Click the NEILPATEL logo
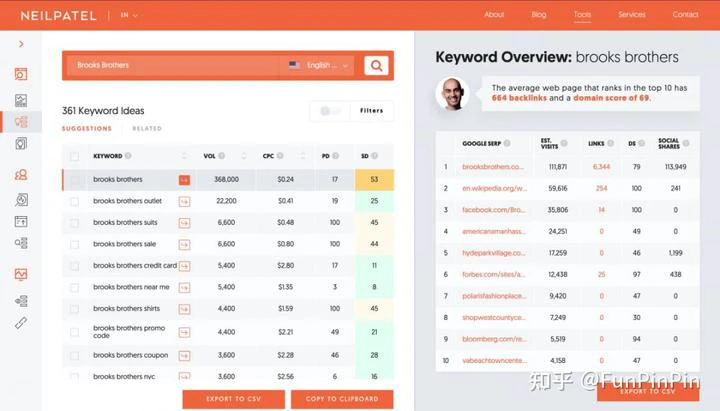The height and width of the screenshot is (411, 720). [x=58, y=16]
